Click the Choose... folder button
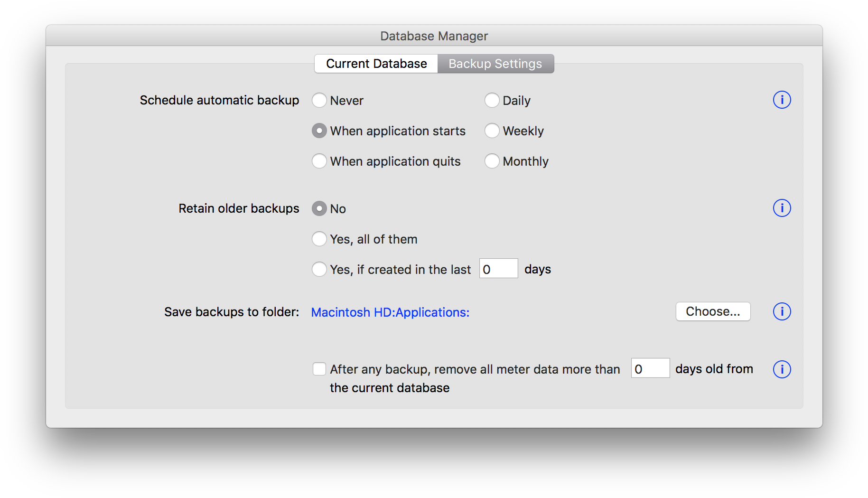 [713, 312]
